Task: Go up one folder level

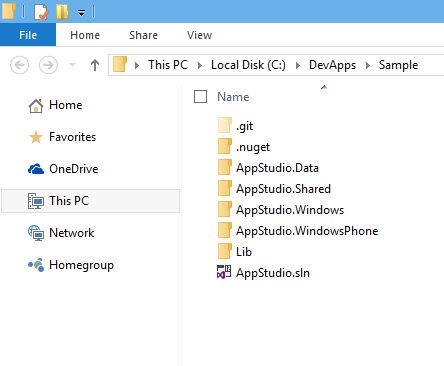Action: pos(95,65)
